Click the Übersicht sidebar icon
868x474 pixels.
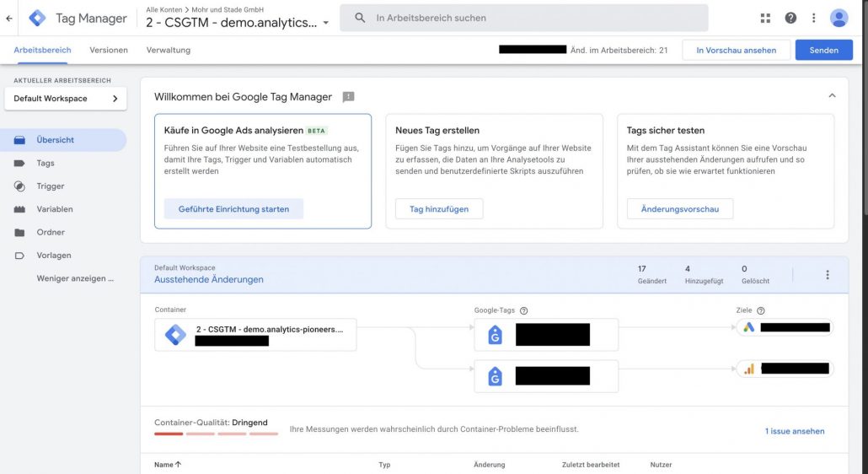tap(19, 140)
